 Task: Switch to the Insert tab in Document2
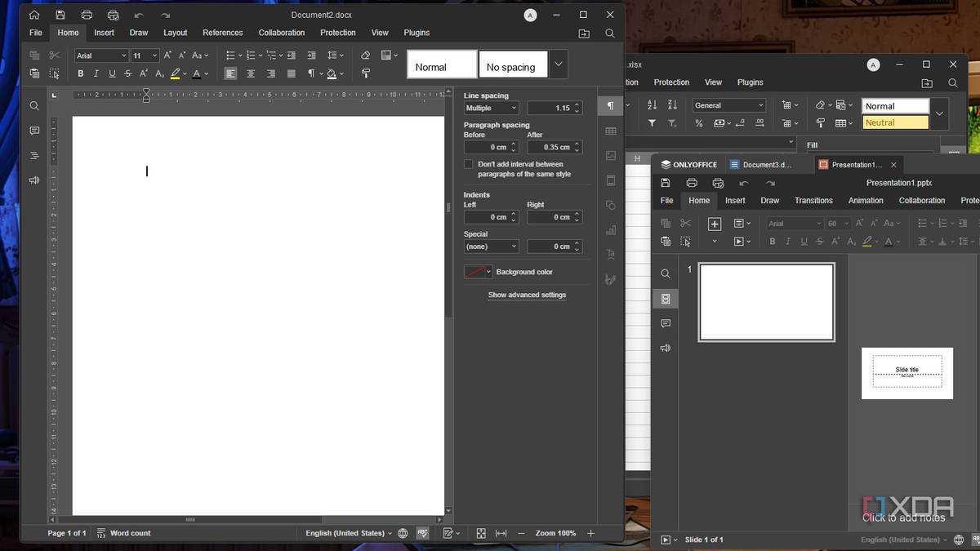[104, 33]
